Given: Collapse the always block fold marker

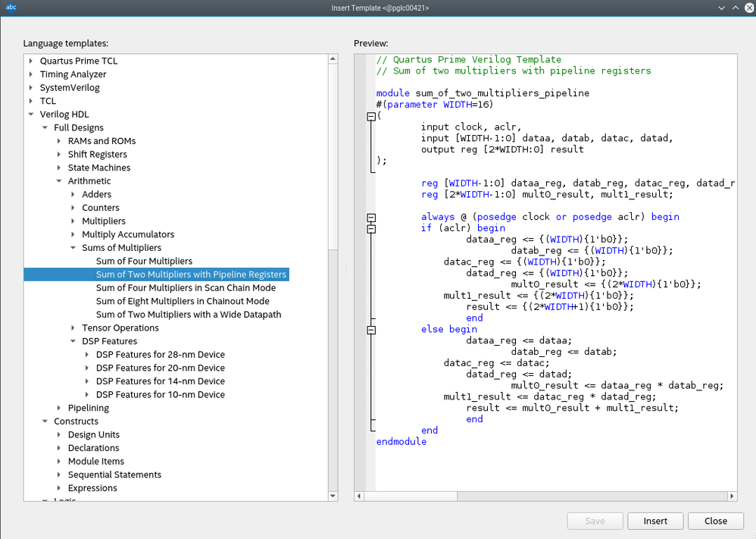Looking at the screenshot, I should point(370,217).
